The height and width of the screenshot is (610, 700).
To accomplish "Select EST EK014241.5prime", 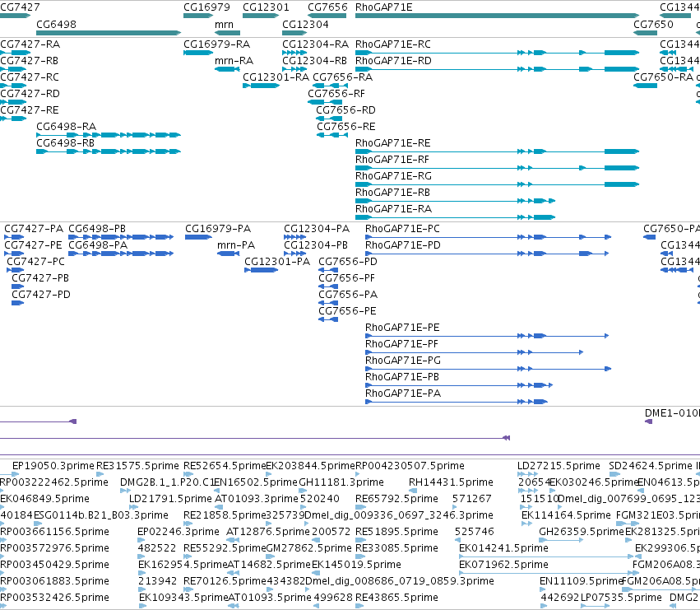I will coord(503,548).
